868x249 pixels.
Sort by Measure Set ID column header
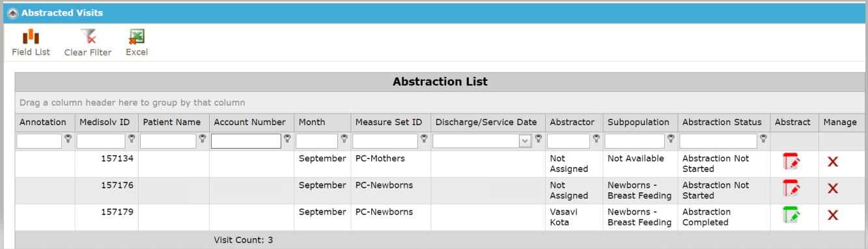pos(389,122)
